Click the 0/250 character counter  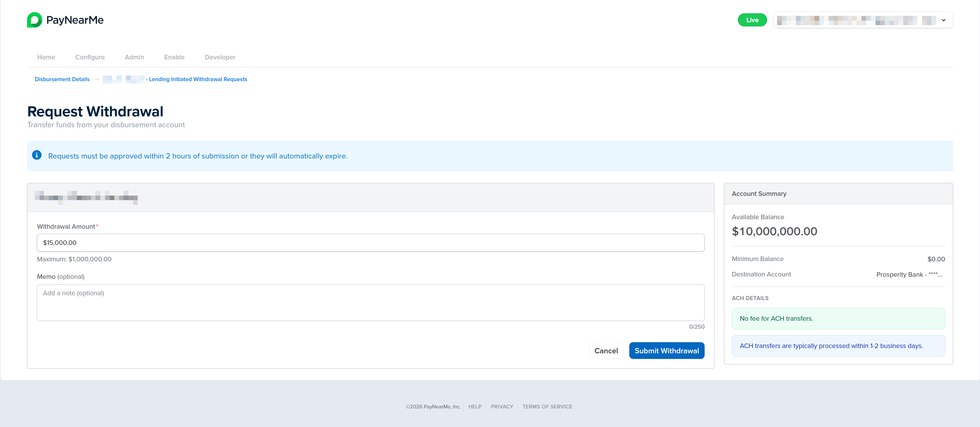click(697, 327)
